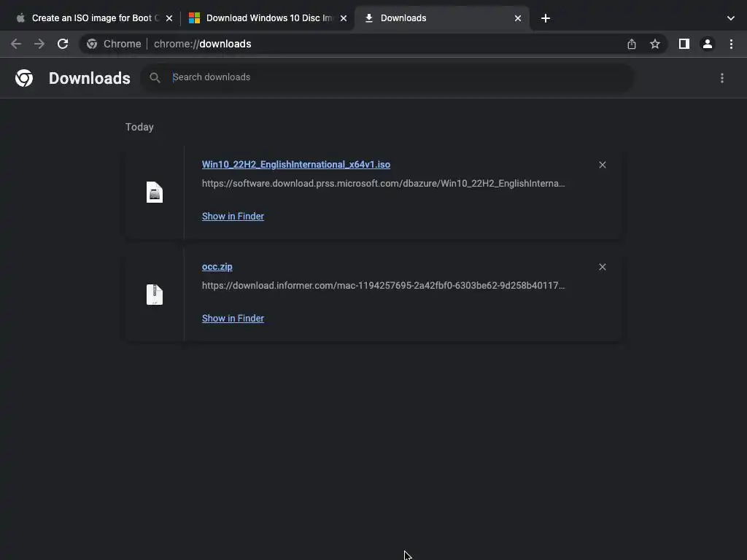Focus the Search downloads field
Image resolution: width=747 pixels, height=560 pixels.
(394, 77)
